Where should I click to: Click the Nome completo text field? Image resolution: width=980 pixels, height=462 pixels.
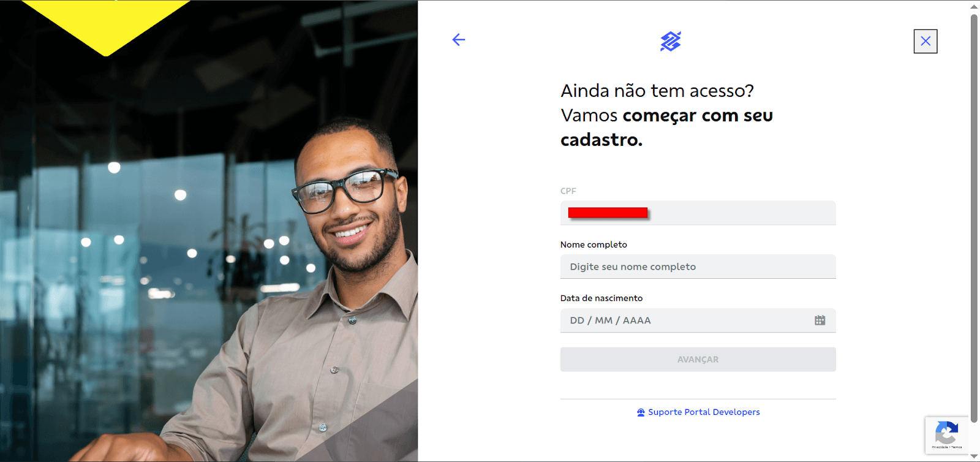[698, 267]
